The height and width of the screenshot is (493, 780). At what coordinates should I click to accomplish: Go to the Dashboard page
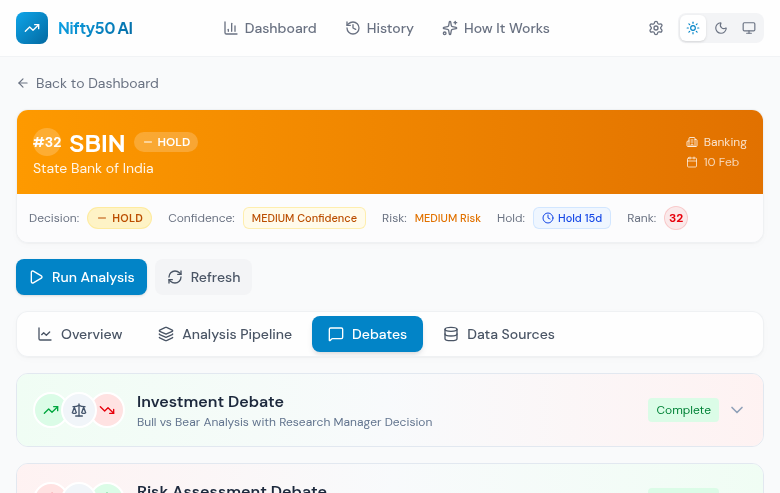[270, 28]
